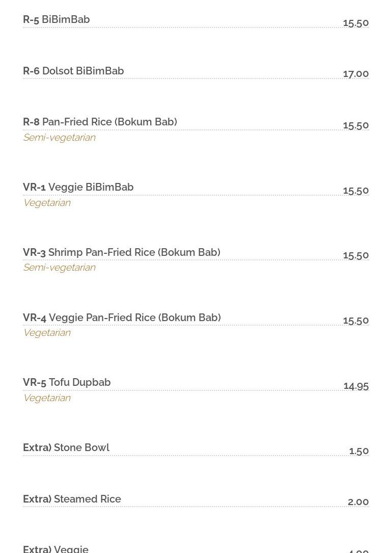392x553 pixels.
Task: Click the 15.50 price beside R-5 BiBimBab
Action: 356,23
